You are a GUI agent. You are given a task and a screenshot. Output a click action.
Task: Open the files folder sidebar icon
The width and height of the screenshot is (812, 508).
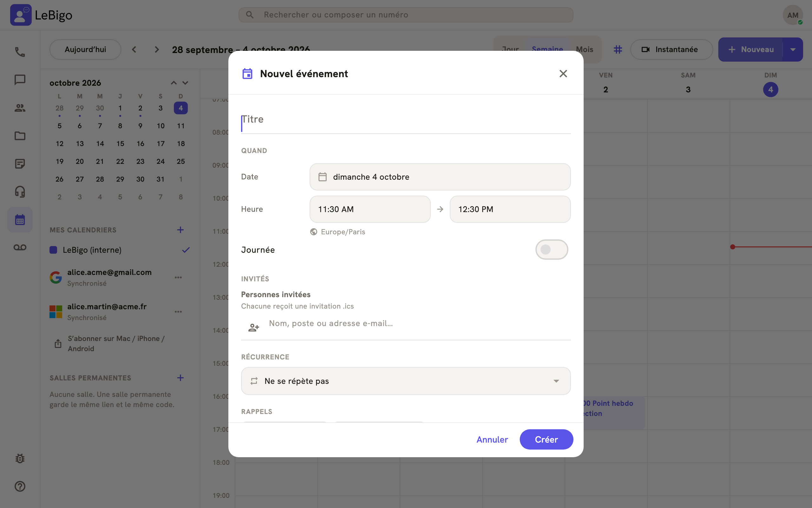click(20, 136)
